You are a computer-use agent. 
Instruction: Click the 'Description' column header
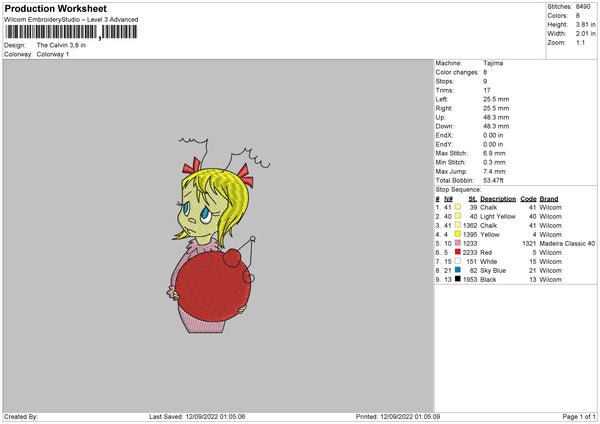point(498,199)
